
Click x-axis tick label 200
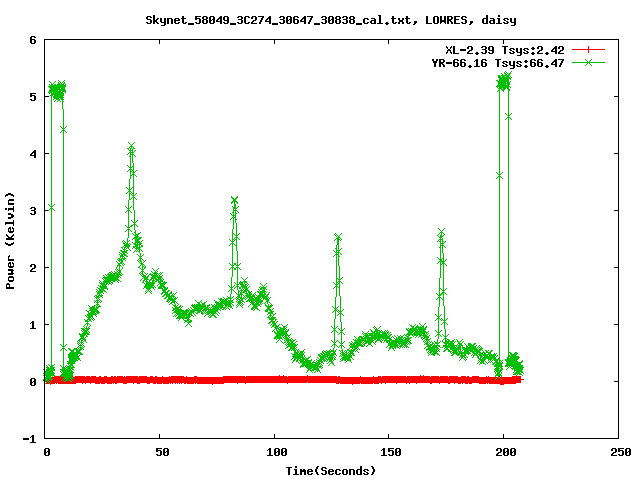(506, 452)
